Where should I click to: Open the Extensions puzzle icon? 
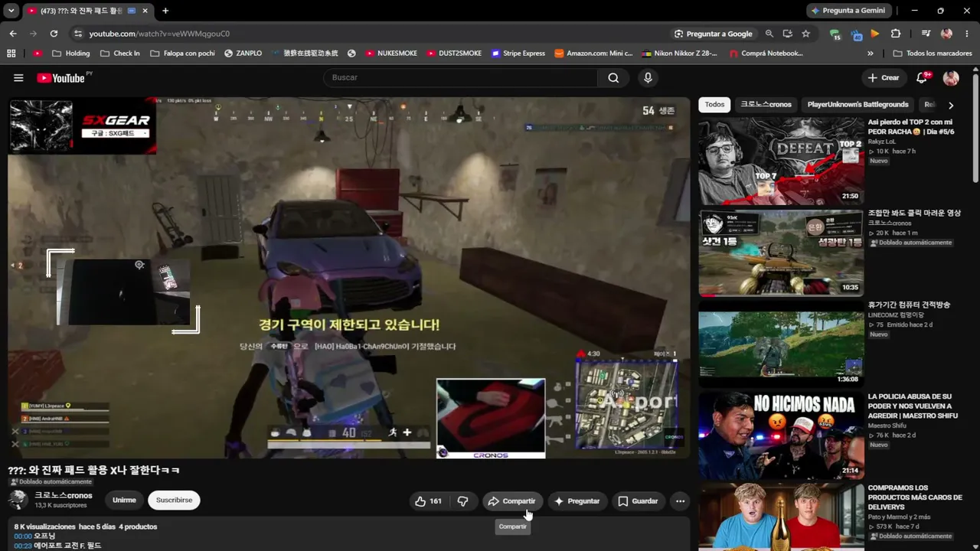(896, 34)
